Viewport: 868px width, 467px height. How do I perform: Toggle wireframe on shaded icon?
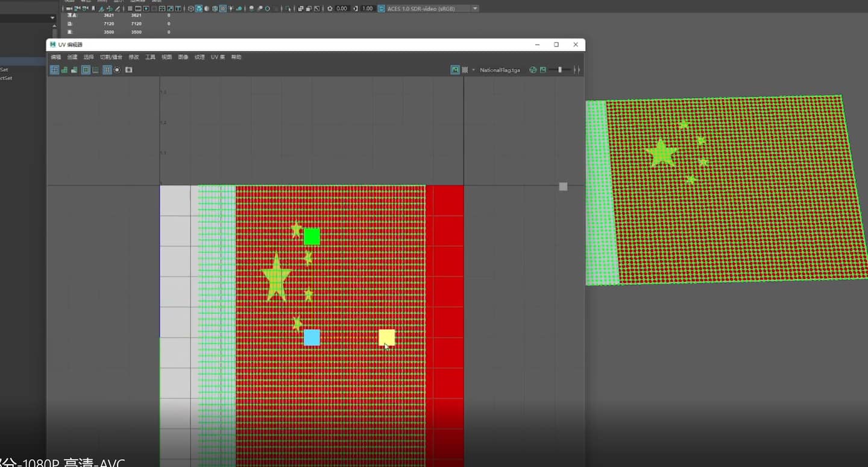click(215, 8)
